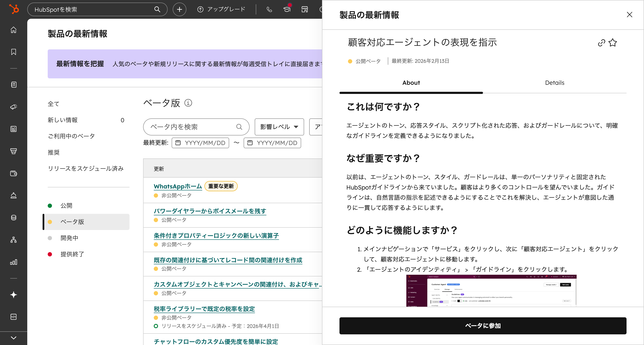Screen dimensions: 644x345
Task: Select the 全て filter
Action: pyautogui.click(x=53, y=104)
